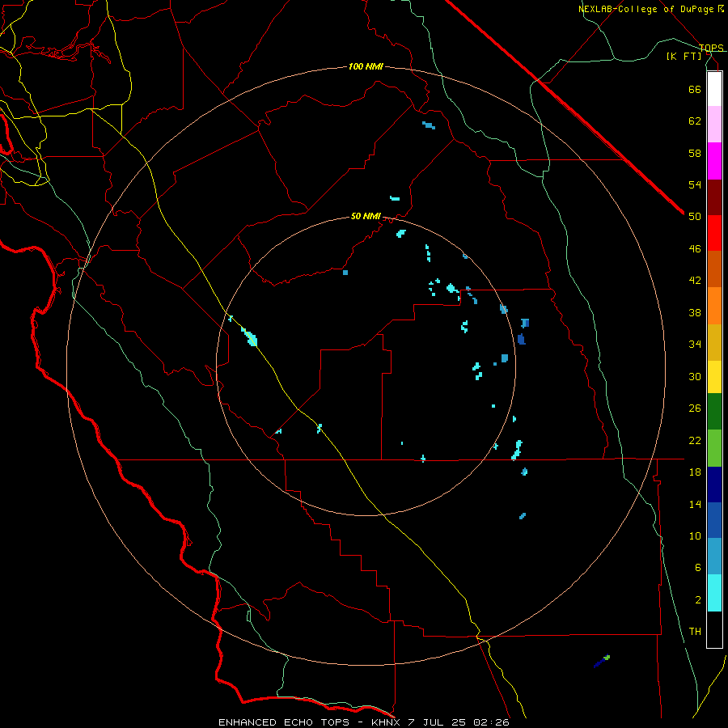Pick the medium blue legend swatch
Image resolution: width=728 pixels, height=728 pixels.
(714, 520)
